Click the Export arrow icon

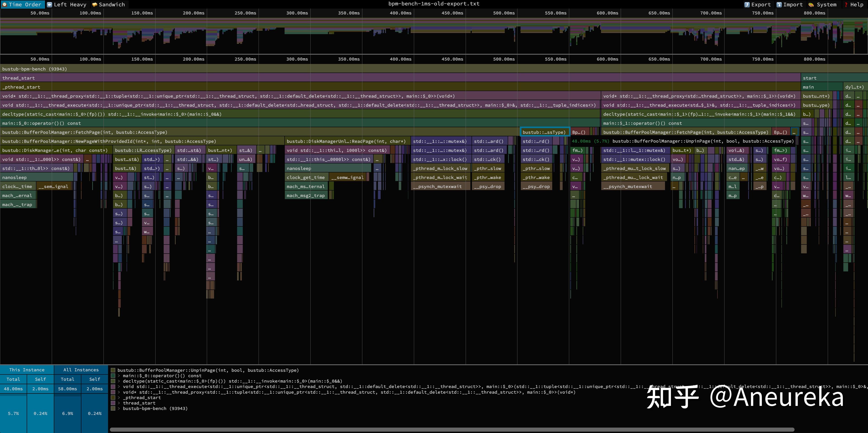pos(747,5)
